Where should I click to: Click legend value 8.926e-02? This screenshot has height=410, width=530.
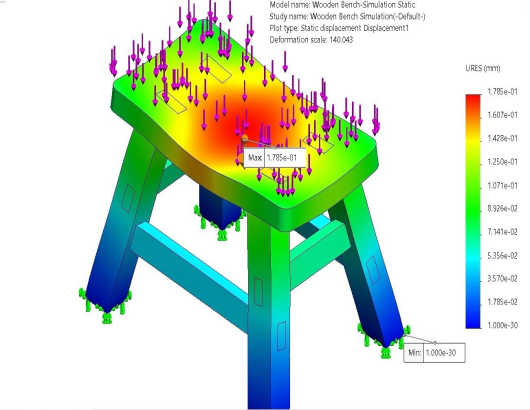tap(502, 209)
